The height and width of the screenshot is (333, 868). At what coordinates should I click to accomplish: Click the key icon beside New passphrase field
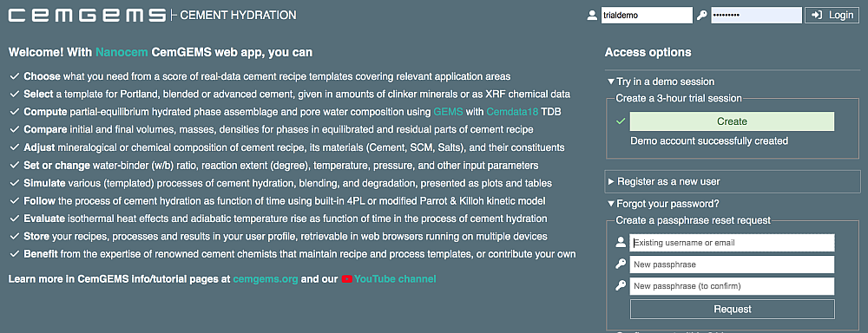pos(621,264)
